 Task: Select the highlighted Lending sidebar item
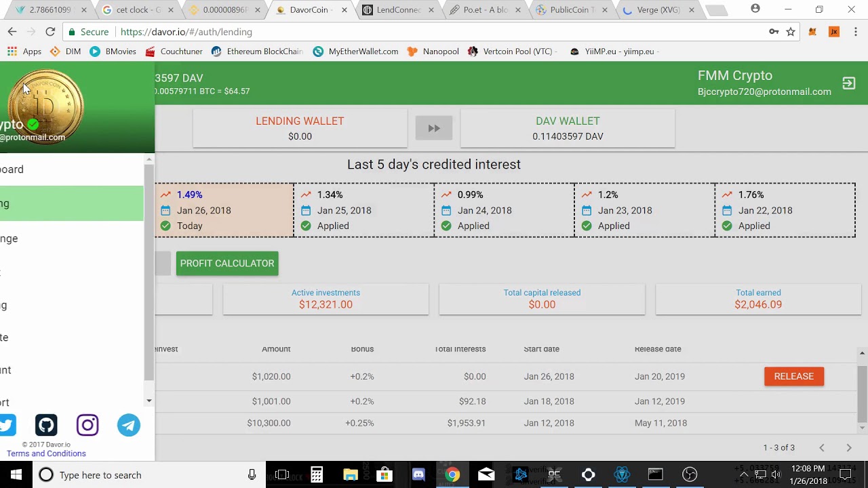point(72,203)
